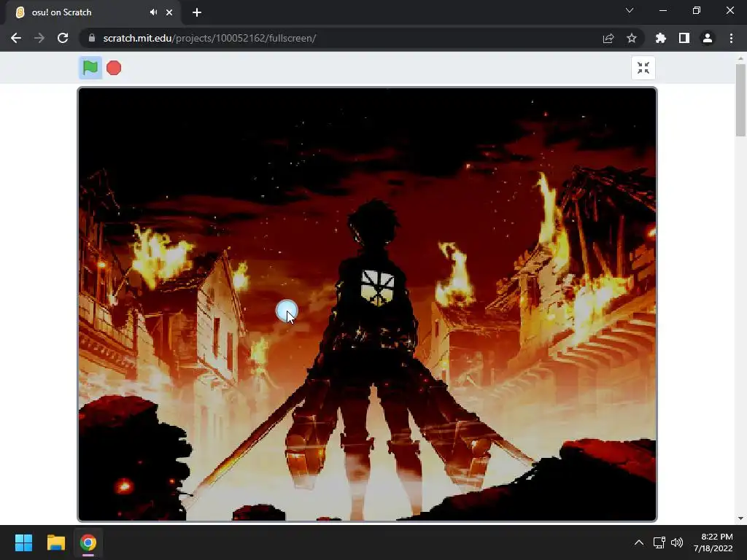Open the network status tray icon
The width and height of the screenshot is (747, 560).
coord(659,542)
